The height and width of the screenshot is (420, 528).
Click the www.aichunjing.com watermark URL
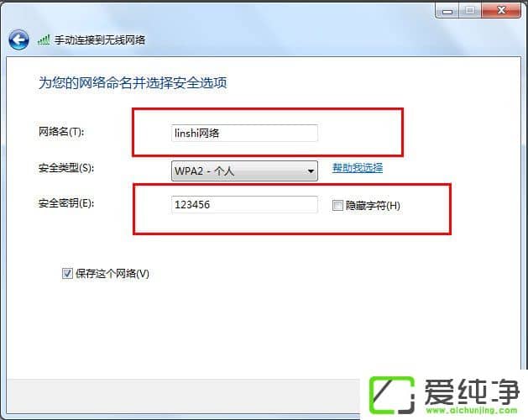[472, 410]
